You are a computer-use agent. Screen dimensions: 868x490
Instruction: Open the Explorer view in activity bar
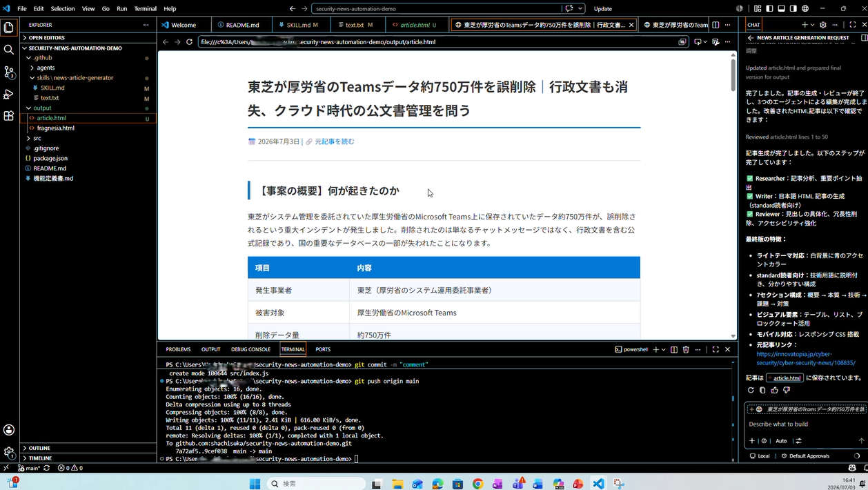[9, 28]
